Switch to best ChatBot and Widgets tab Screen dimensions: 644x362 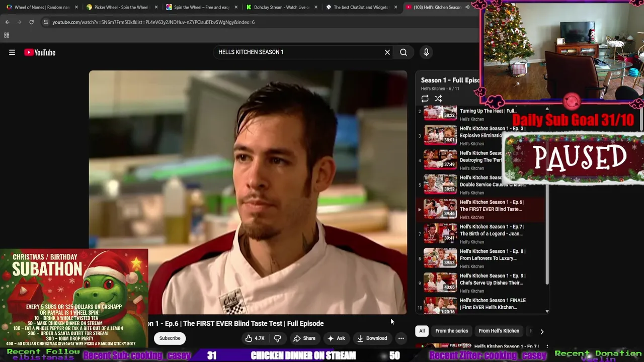361,7
